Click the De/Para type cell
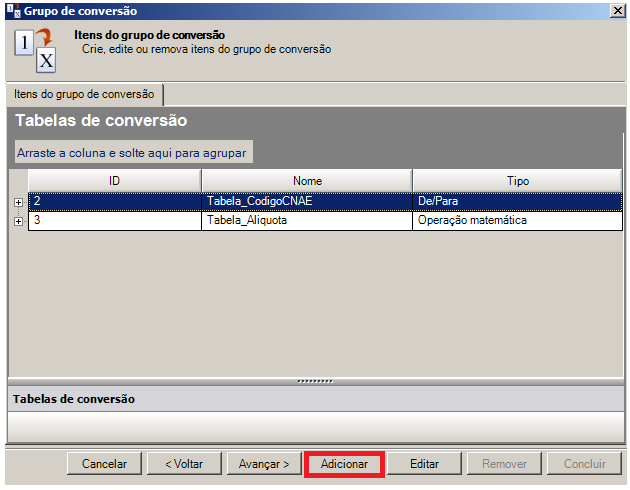 [x=518, y=201]
